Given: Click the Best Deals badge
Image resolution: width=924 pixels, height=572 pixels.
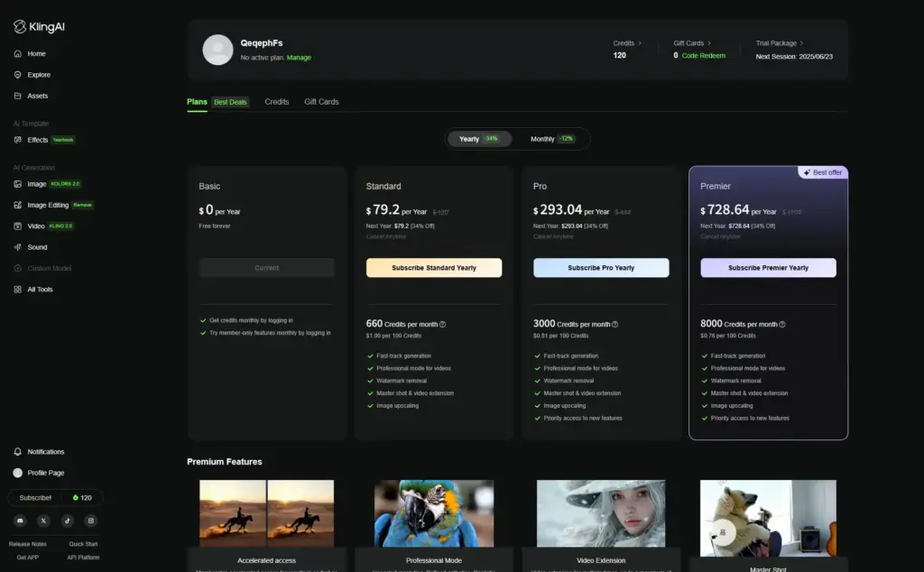Looking at the screenshot, I should (x=230, y=103).
